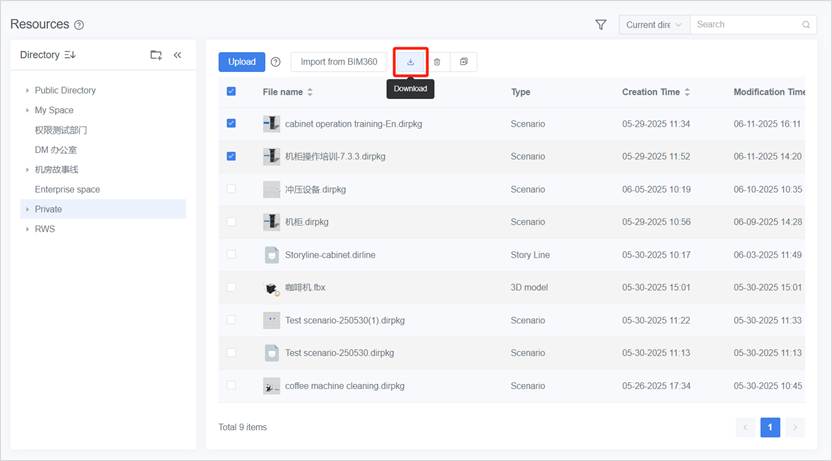Open Storyline-cabinet.dirline file name

(x=330, y=255)
